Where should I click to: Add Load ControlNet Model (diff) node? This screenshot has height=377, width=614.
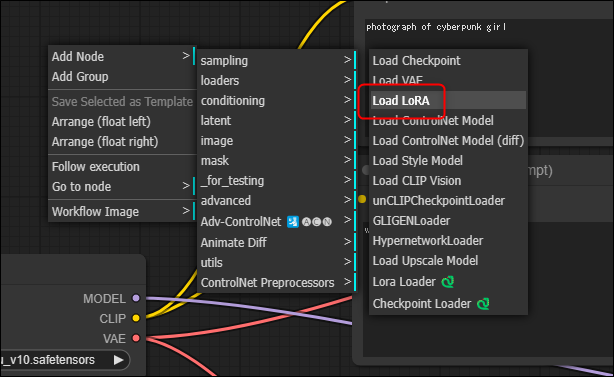(x=448, y=141)
